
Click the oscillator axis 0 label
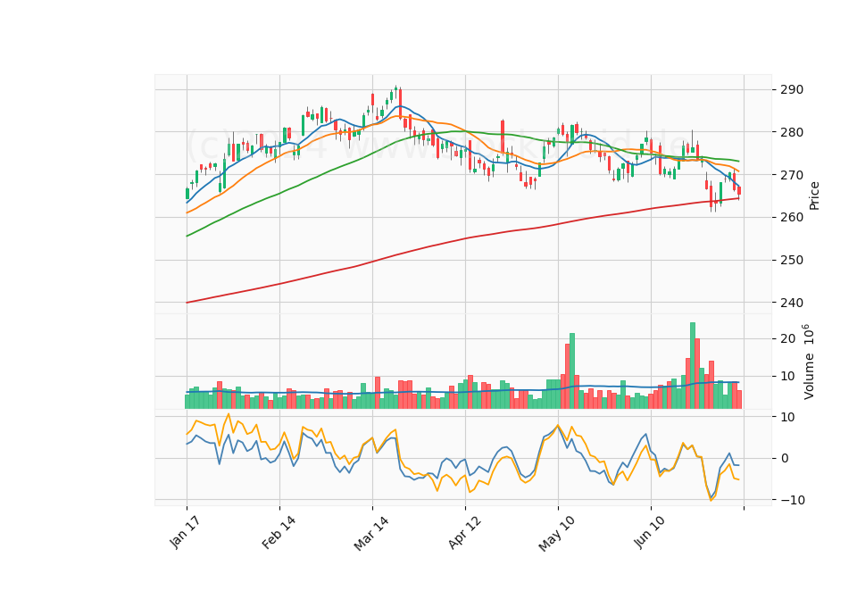pyautogui.click(x=785, y=458)
